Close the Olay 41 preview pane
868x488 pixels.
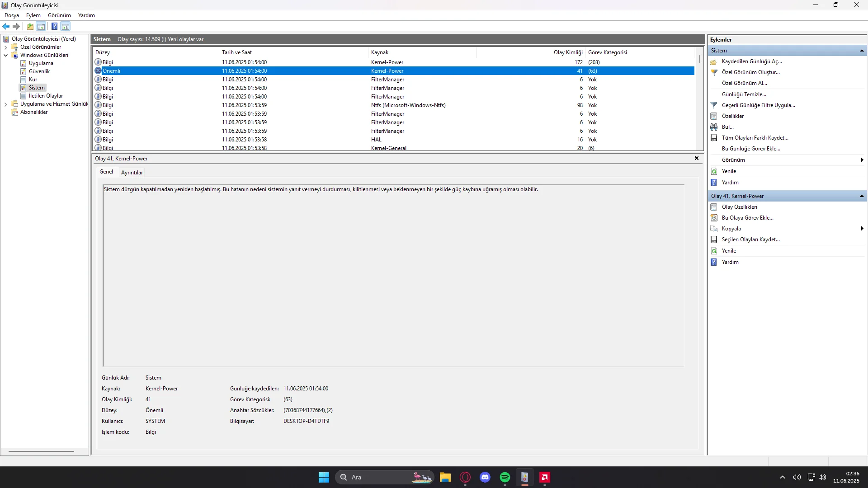click(x=696, y=159)
